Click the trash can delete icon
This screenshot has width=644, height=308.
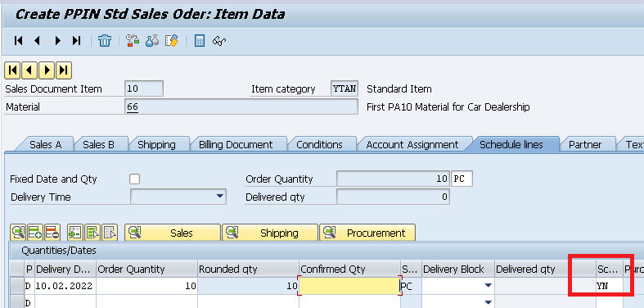105,41
